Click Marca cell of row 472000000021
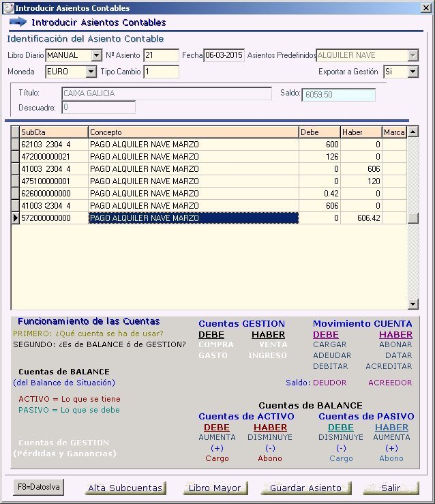 pyautogui.click(x=395, y=157)
